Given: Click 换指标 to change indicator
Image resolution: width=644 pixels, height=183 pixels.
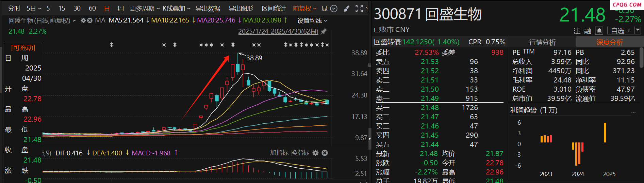Looking at the screenshot, I should tap(300, 153).
